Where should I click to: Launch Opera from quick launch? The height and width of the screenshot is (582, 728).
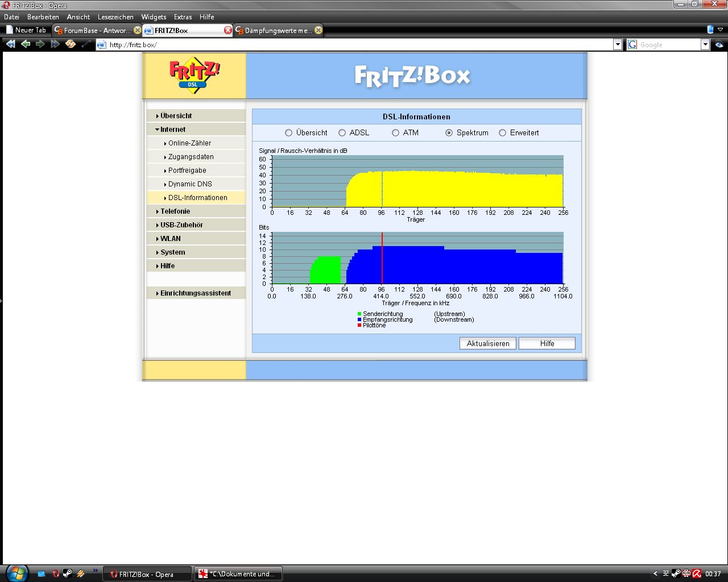point(56,574)
